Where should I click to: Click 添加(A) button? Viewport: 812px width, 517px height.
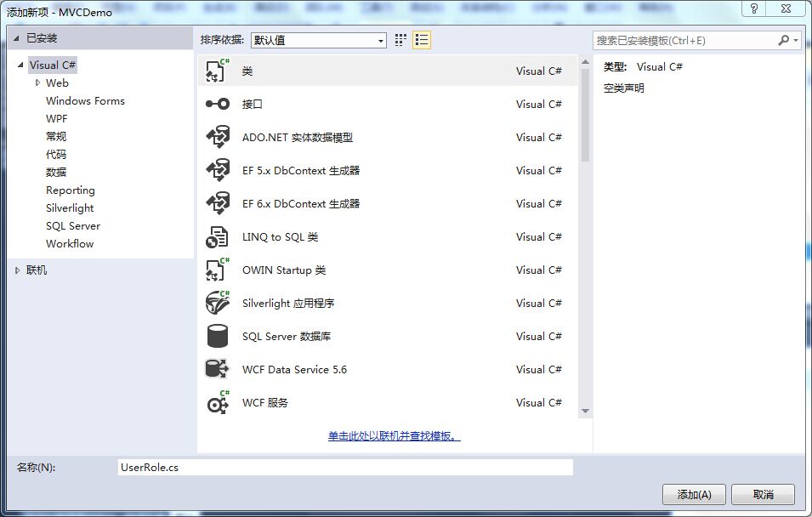pos(694,495)
